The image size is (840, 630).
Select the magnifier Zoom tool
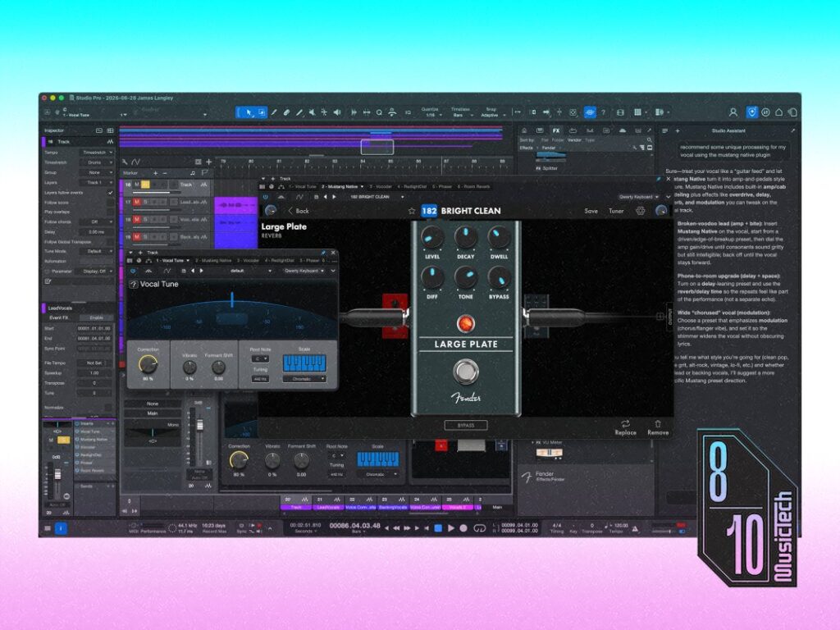point(379,112)
